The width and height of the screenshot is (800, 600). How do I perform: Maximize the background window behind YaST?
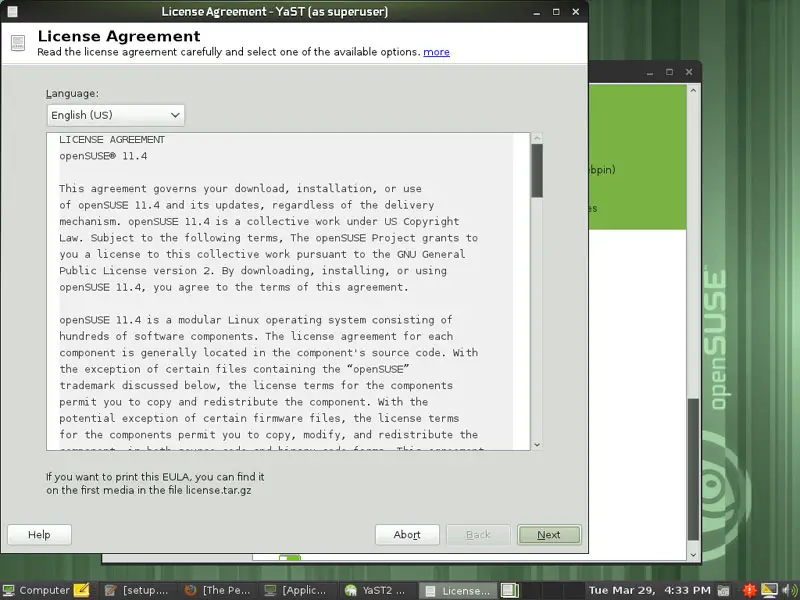click(669, 72)
